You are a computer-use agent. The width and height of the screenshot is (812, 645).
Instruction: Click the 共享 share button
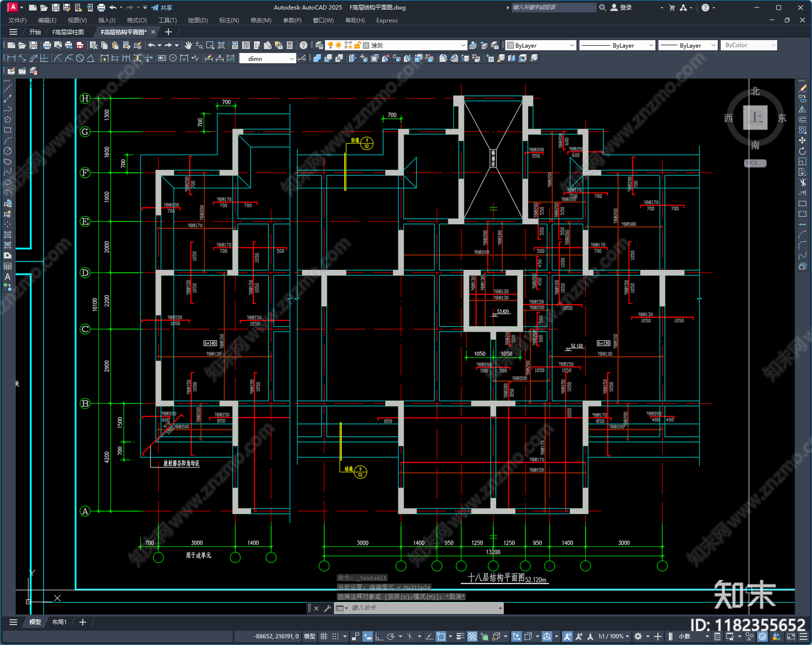click(x=162, y=8)
